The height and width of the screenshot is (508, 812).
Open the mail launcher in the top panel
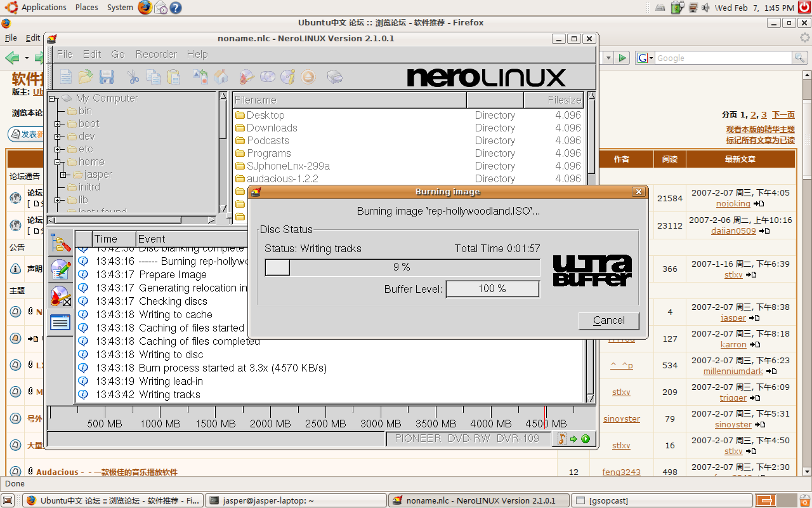160,8
